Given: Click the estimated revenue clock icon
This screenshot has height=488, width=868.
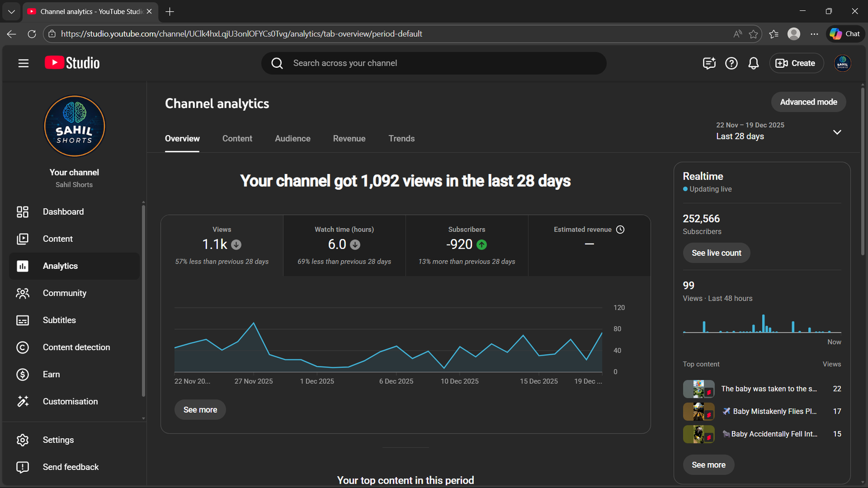Looking at the screenshot, I should (620, 230).
